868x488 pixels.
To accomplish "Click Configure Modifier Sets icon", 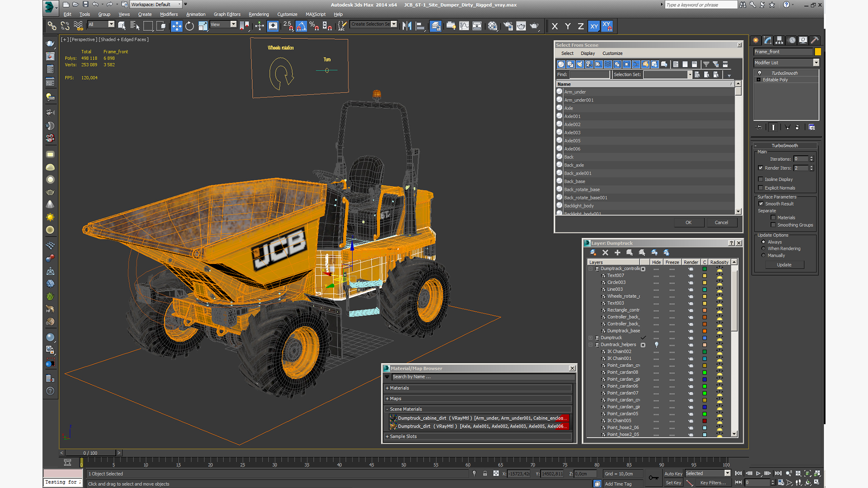I will (x=812, y=127).
